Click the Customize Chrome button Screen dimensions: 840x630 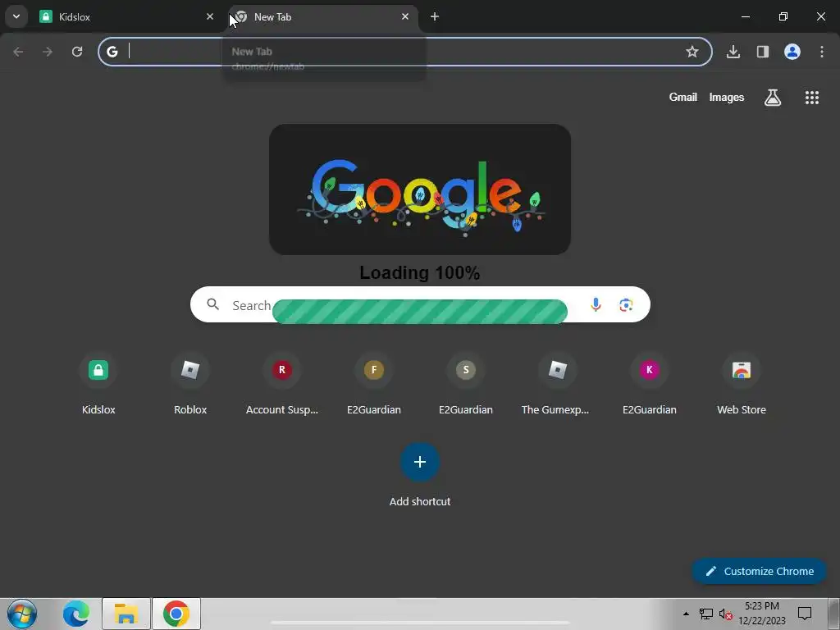tap(759, 571)
